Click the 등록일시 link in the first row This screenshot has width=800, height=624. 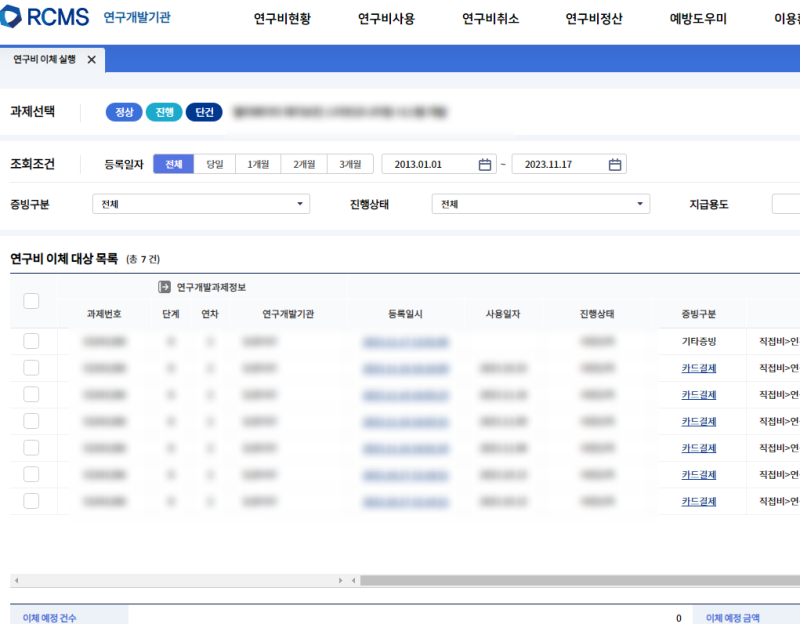point(404,341)
